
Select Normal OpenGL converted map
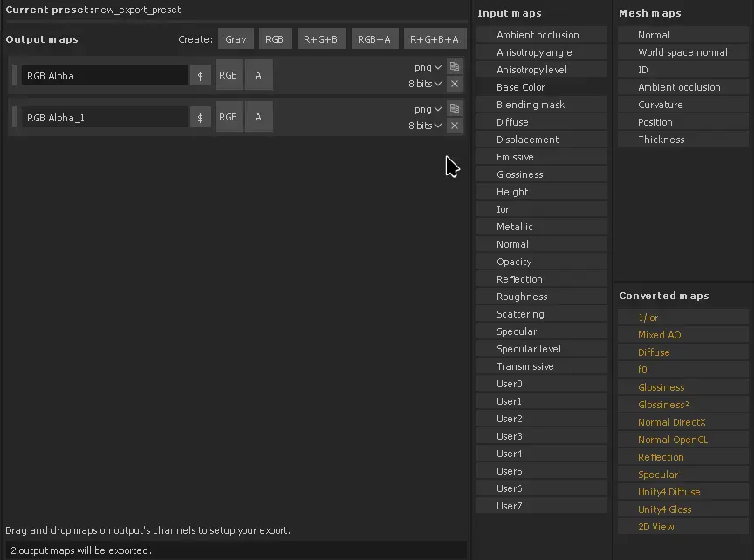point(683,440)
